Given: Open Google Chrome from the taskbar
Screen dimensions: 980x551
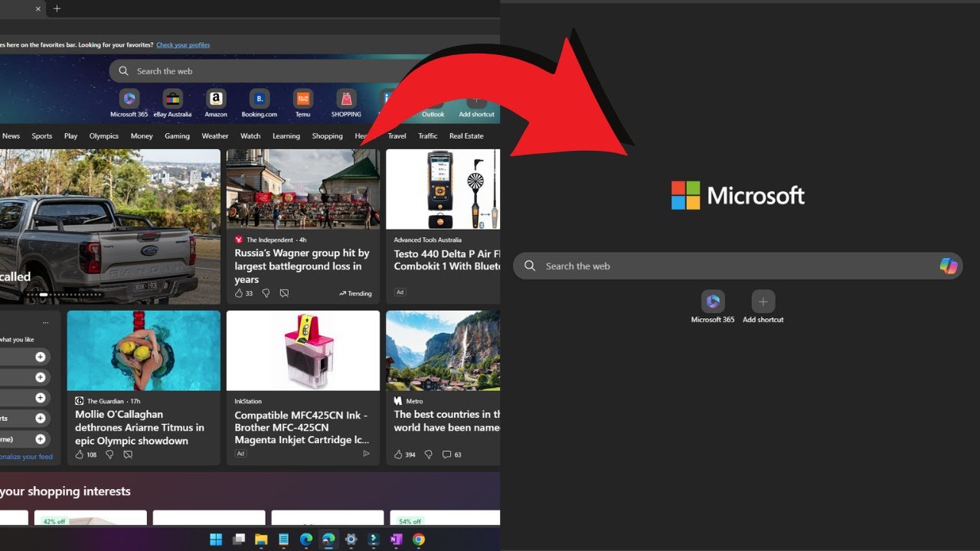Looking at the screenshot, I should [418, 540].
